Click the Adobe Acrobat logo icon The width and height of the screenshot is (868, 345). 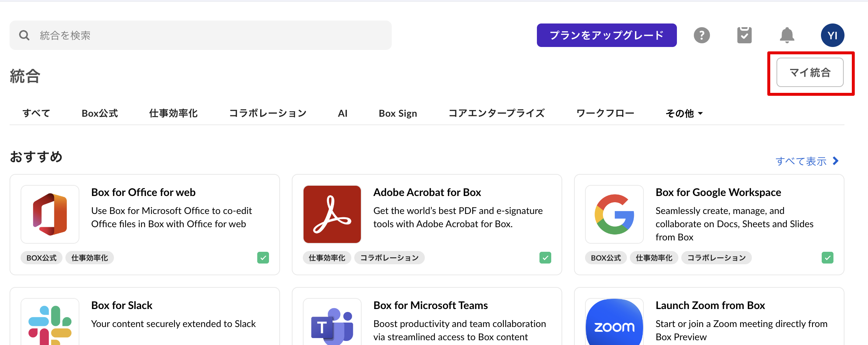(332, 214)
